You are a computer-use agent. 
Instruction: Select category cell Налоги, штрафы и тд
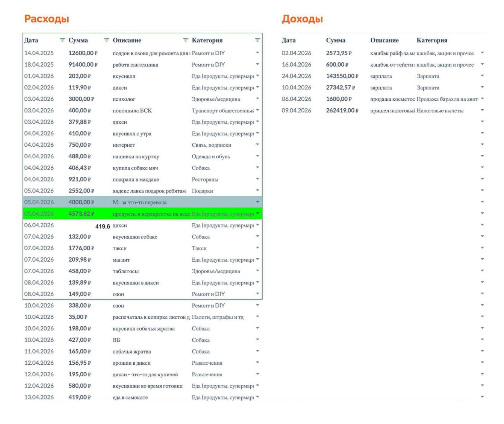point(218,317)
